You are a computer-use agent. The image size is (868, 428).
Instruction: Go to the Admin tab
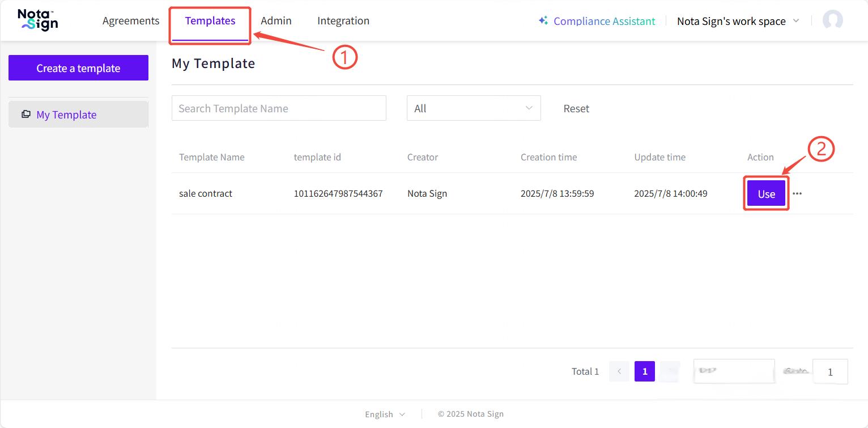click(x=276, y=21)
